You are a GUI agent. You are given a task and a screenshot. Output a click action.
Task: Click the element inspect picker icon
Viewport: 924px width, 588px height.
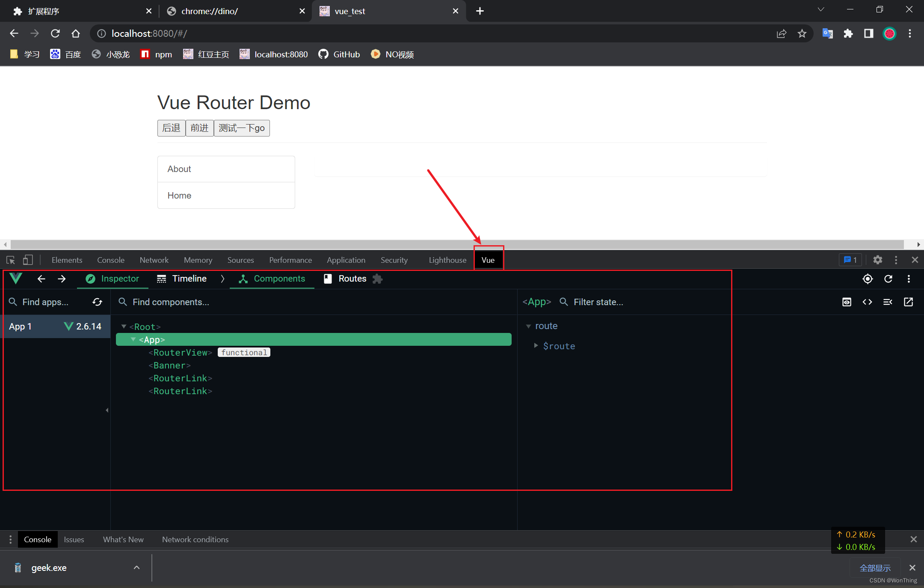click(x=11, y=260)
